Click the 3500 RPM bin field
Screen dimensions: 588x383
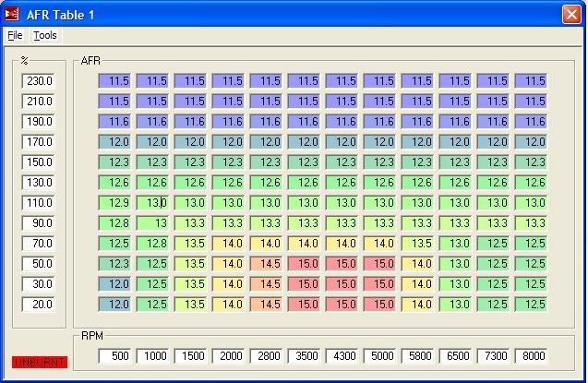click(304, 355)
